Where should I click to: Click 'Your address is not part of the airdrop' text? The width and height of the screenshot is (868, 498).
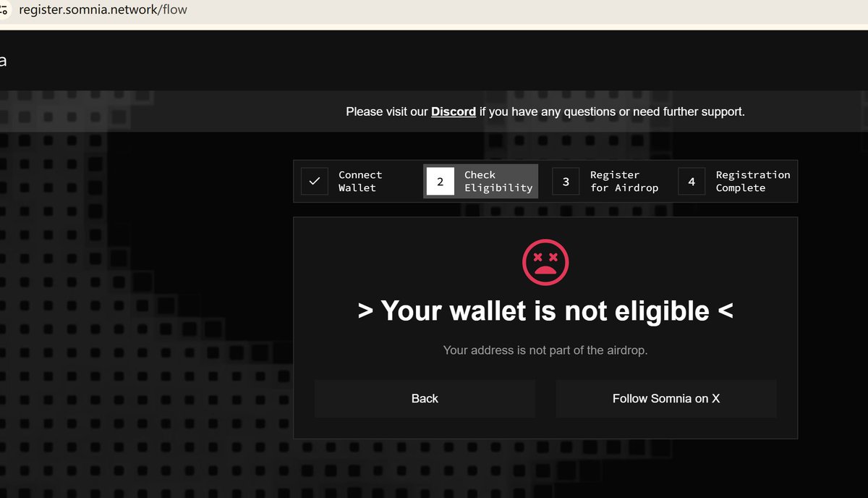click(545, 350)
